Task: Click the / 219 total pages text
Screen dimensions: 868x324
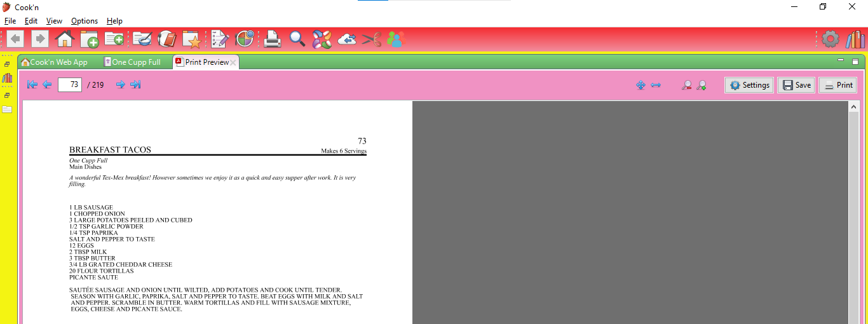Action: 95,84
